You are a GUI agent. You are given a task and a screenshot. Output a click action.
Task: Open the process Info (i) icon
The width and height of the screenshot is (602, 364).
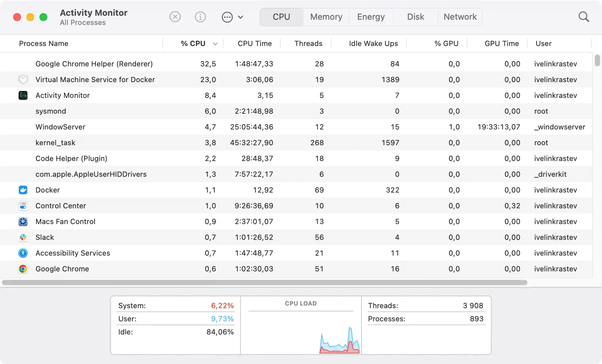pos(200,17)
